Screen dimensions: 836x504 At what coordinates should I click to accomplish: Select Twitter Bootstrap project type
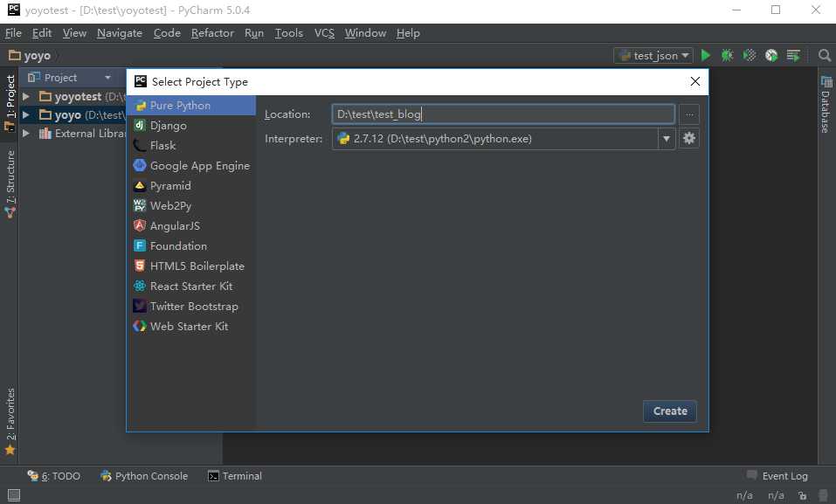click(x=191, y=306)
